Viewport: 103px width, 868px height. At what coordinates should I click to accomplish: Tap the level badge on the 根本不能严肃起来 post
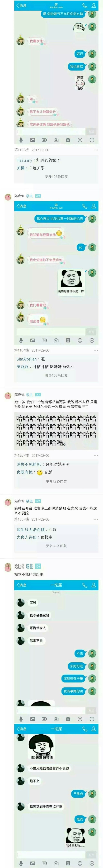pyautogui.click(x=38, y=566)
